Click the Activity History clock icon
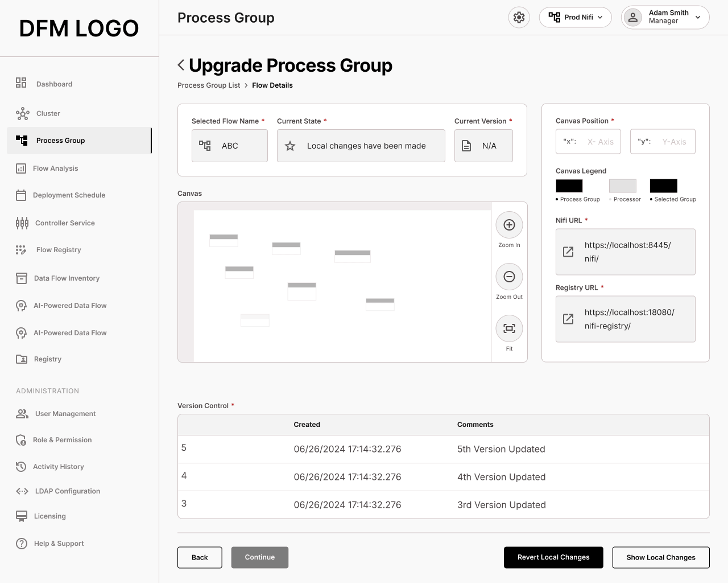 [21, 467]
